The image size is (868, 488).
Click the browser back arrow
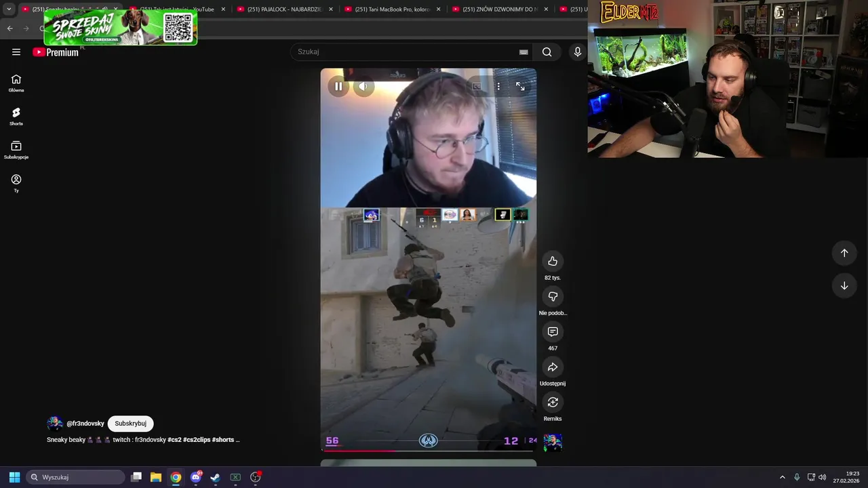click(9, 28)
